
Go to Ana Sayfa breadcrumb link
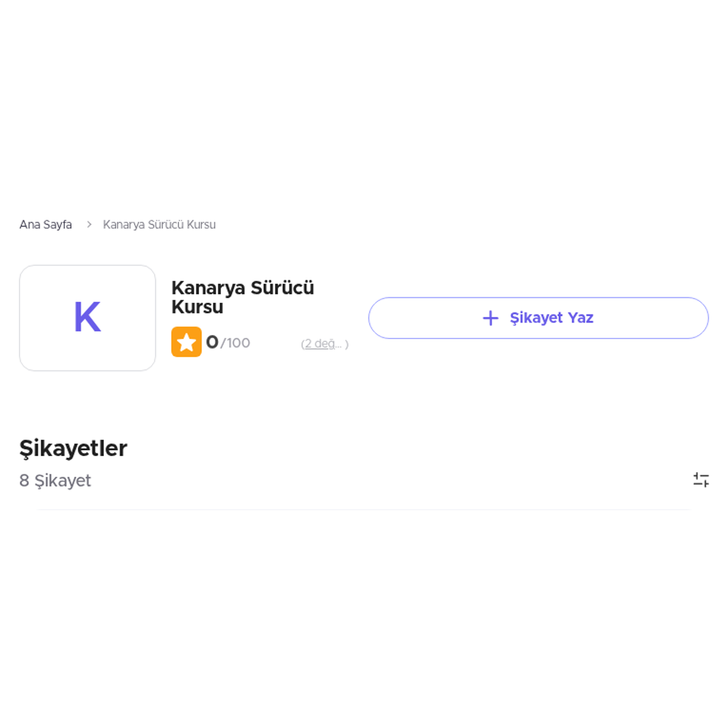pos(45,224)
